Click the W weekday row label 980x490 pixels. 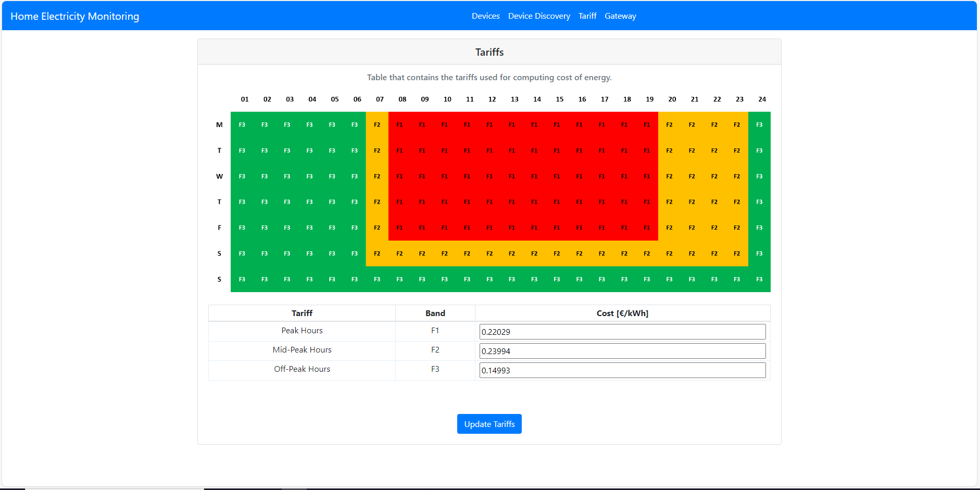pos(219,176)
